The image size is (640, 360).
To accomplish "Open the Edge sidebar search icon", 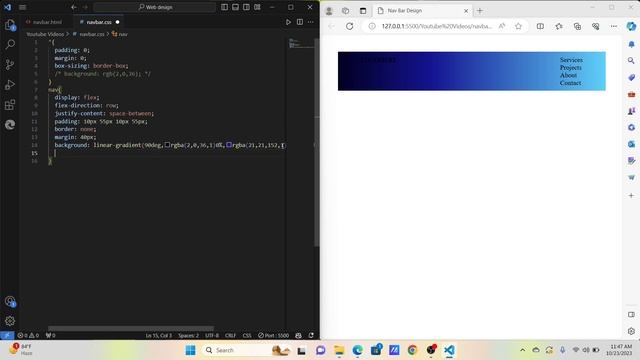I will click(631, 61).
